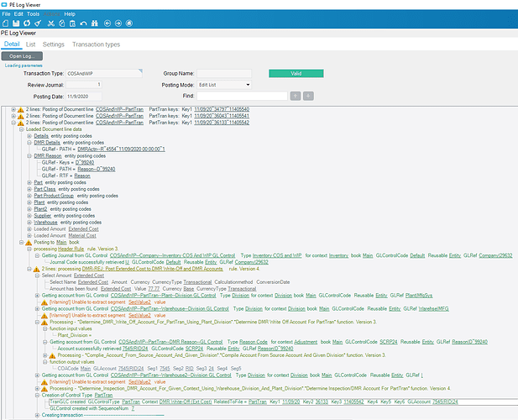The width and height of the screenshot is (518, 420).
Task: Click the Loading parameters label
Action: (x=24, y=66)
